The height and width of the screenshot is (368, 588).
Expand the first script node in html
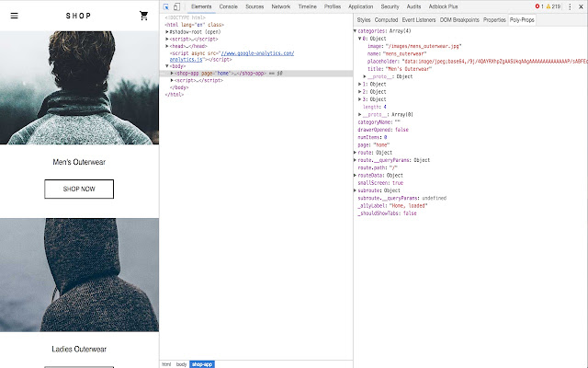click(167, 39)
